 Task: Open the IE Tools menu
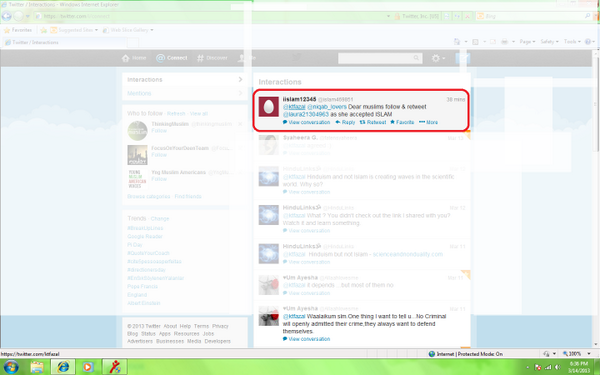point(572,42)
